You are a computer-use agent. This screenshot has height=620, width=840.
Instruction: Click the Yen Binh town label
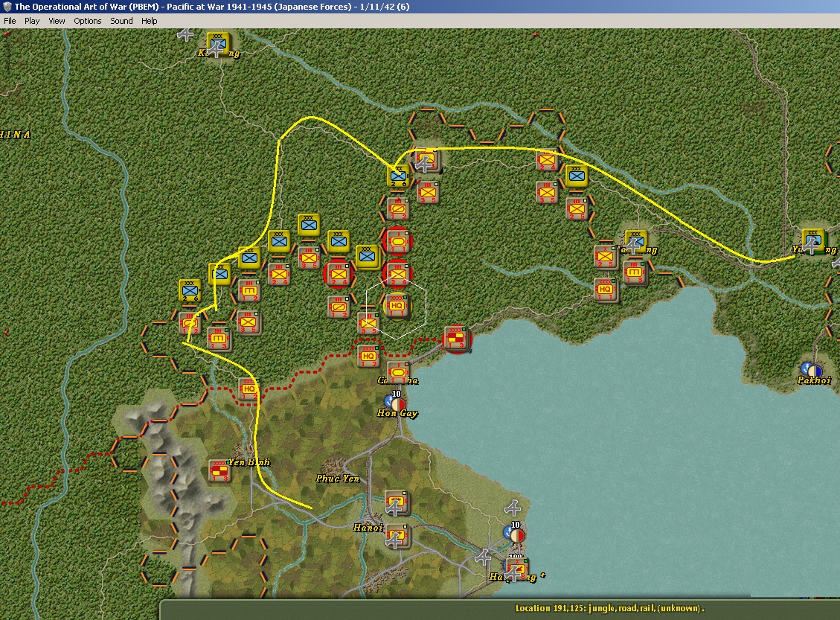click(249, 462)
